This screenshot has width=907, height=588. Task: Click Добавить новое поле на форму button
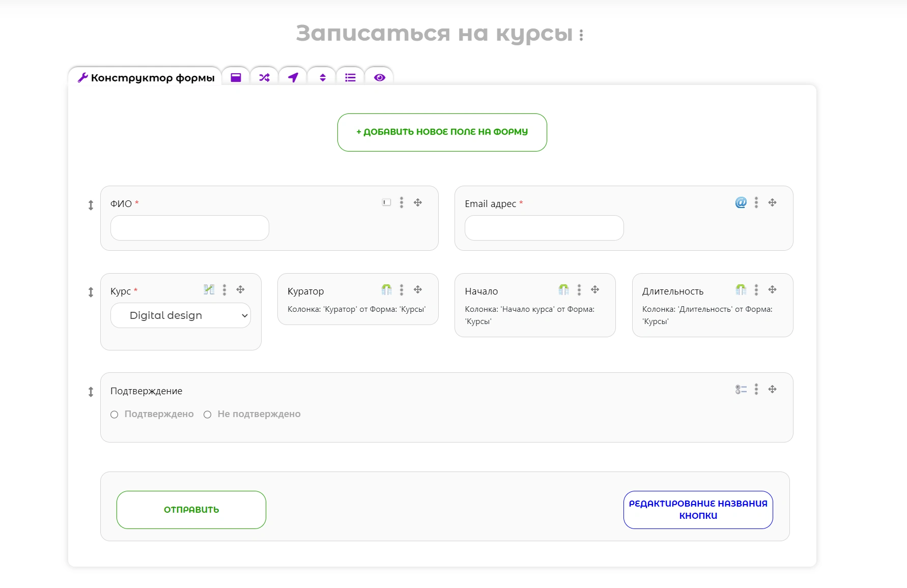[442, 132]
